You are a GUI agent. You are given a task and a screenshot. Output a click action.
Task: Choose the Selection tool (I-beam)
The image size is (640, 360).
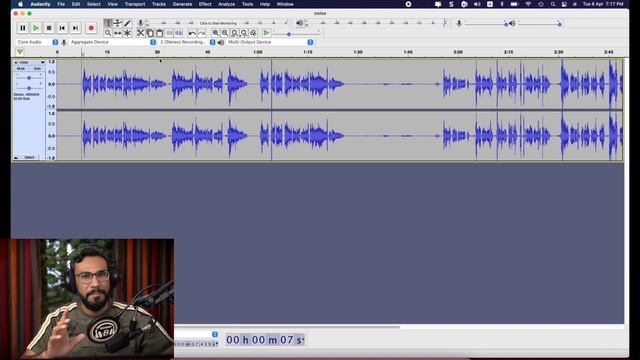pyautogui.click(x=108, y=23)
